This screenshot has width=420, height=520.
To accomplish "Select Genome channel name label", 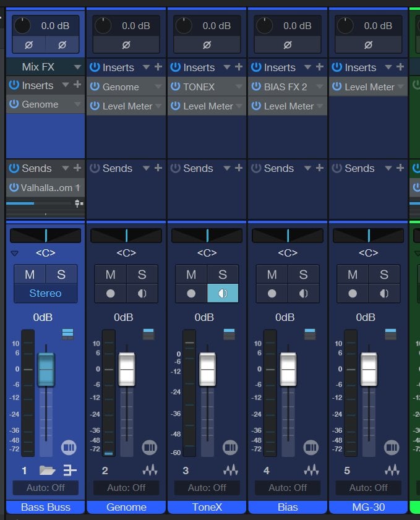I will (126, 507).
